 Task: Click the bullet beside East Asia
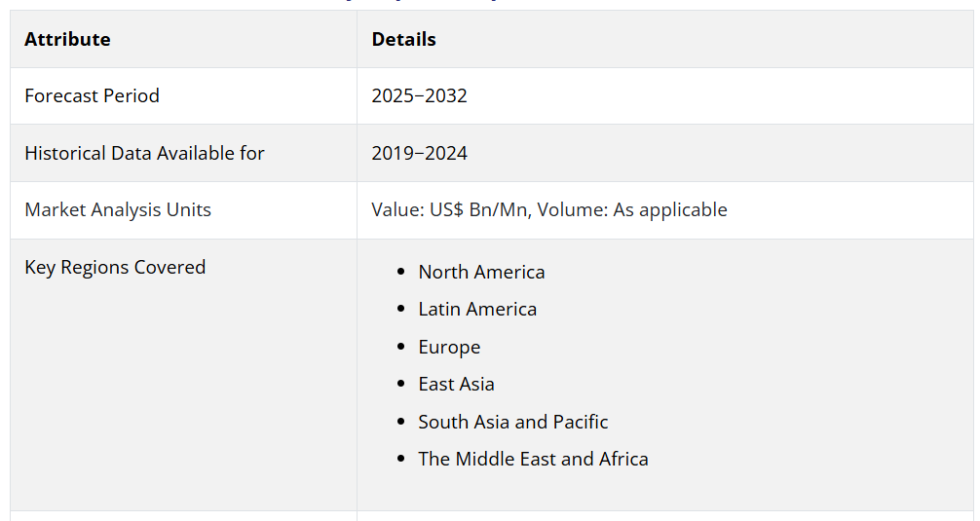pos(400,385)
